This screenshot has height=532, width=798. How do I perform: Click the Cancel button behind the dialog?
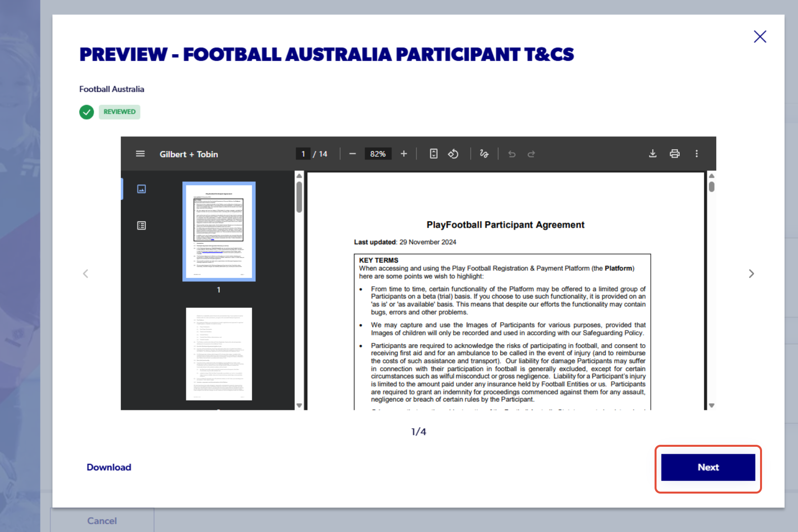[102, 521]
